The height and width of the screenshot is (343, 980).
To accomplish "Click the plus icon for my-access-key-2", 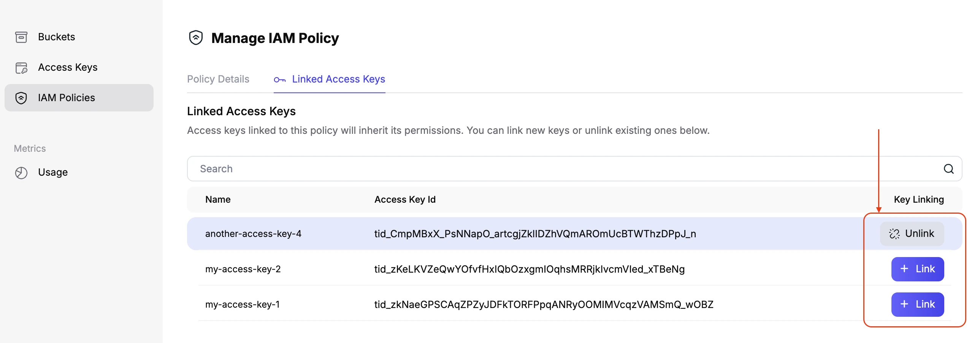I will tap(904, 269).
